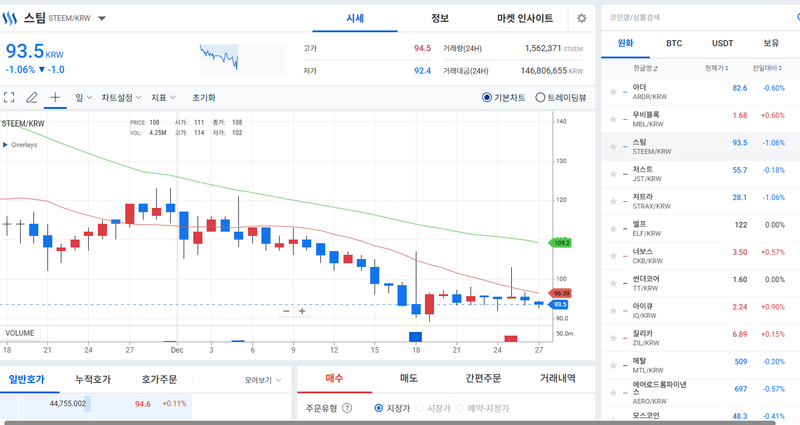Click the fullscreen chart icon
800x425 pixels.
(x=9, y=98)
